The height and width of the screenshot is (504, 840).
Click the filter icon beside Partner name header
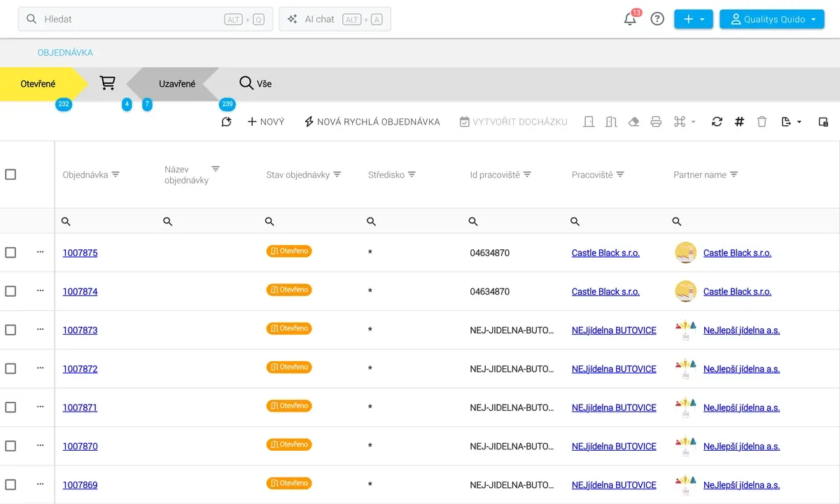pyautogui.click(x=734, y=174)
